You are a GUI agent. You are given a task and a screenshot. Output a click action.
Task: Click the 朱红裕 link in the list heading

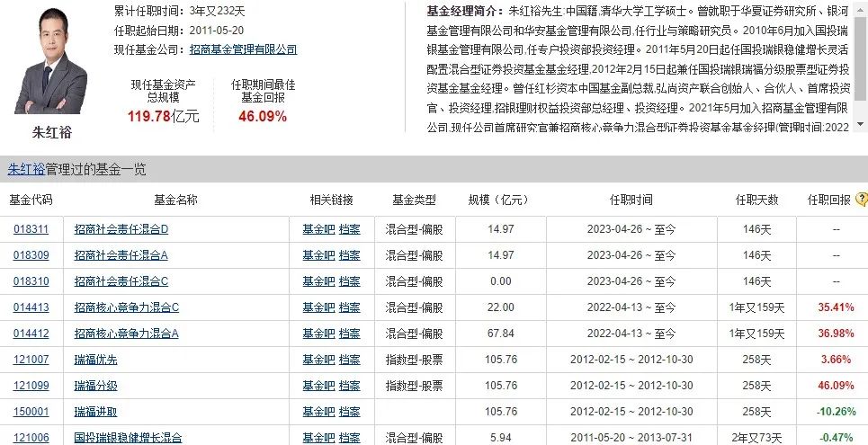tap(26, 169)
